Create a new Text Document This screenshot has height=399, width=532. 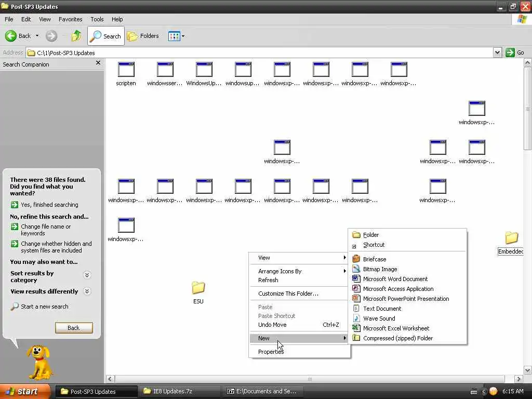(x=407, y=309)
